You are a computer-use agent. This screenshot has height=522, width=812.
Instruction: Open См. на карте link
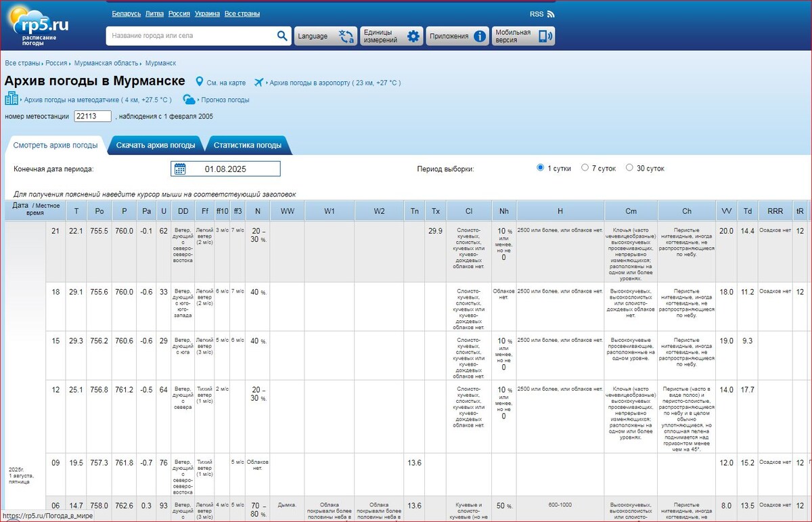point(226,83)
